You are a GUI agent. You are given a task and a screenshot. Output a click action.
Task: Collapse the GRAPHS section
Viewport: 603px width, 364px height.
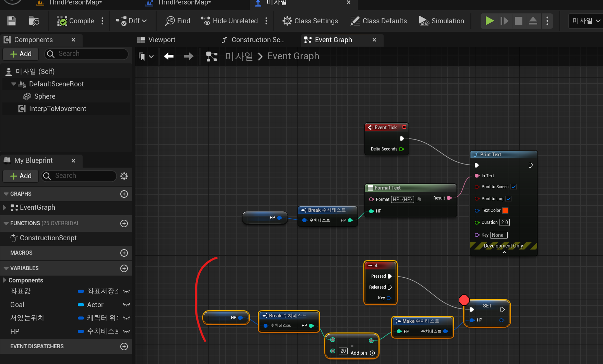6,194
